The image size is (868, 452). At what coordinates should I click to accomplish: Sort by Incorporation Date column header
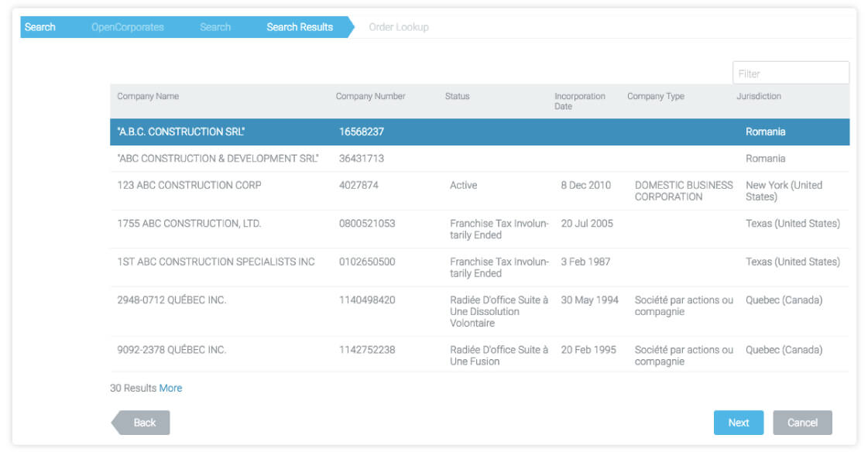tap(580, 101)
